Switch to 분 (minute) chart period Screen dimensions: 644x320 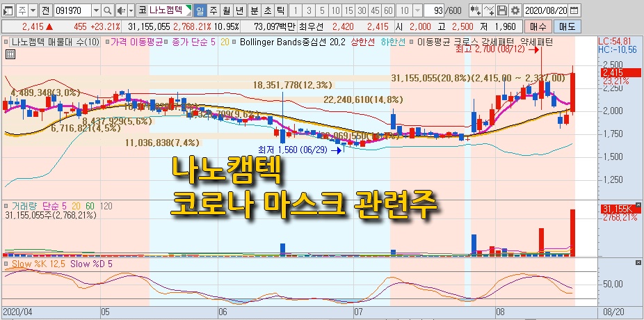[255, 10]
